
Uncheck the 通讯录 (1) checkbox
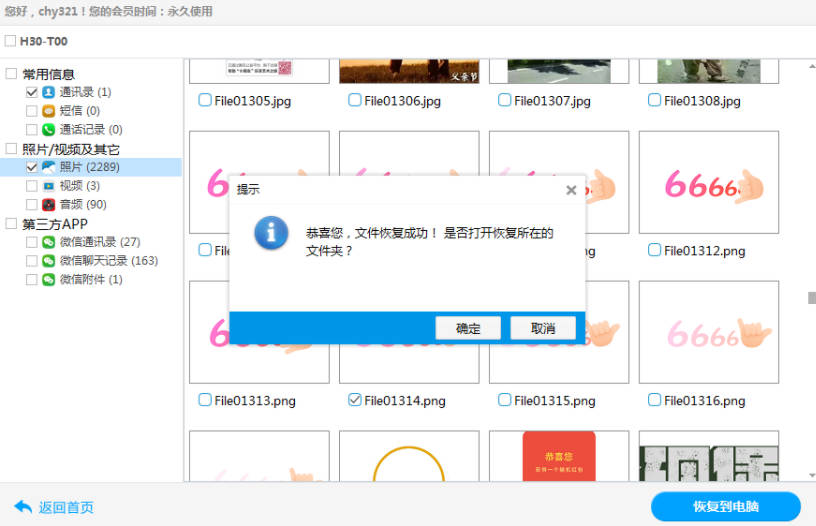(32, 92)
